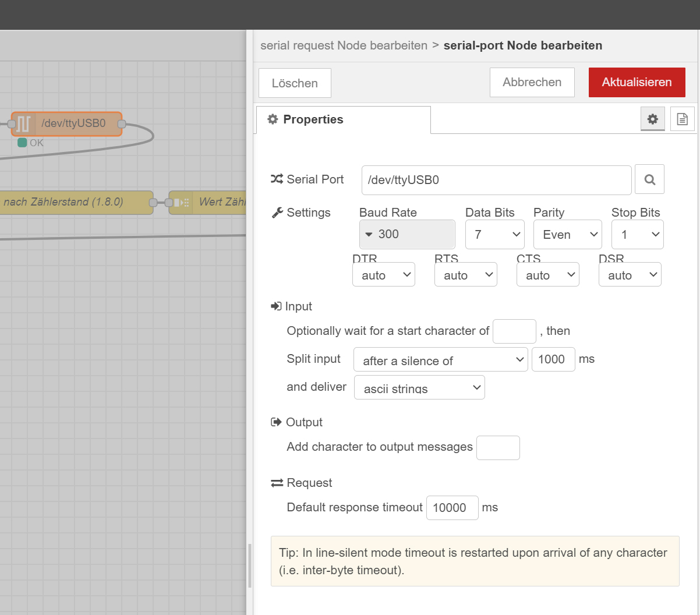This screenshot has height=615, width=700.
Task: Open the Baud Rate dropdown
Action: (x=407, y=234)
